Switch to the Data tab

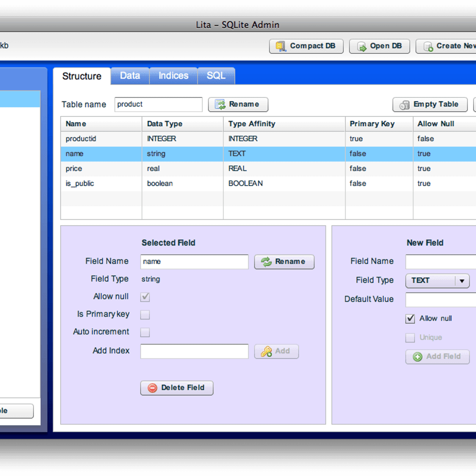[130, 76]
